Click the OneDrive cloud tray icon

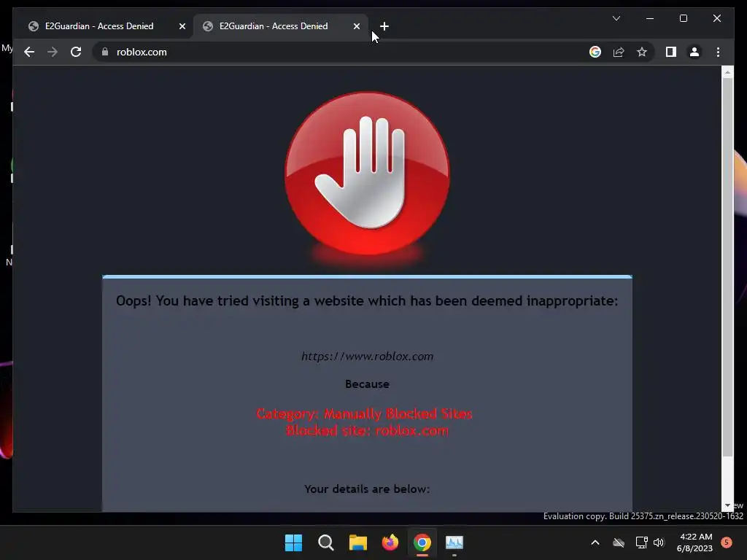click(x=619, y=542)
